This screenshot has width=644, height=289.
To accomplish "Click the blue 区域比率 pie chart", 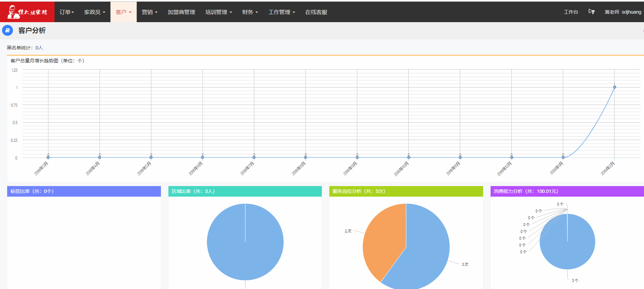I will pos(245,242).
